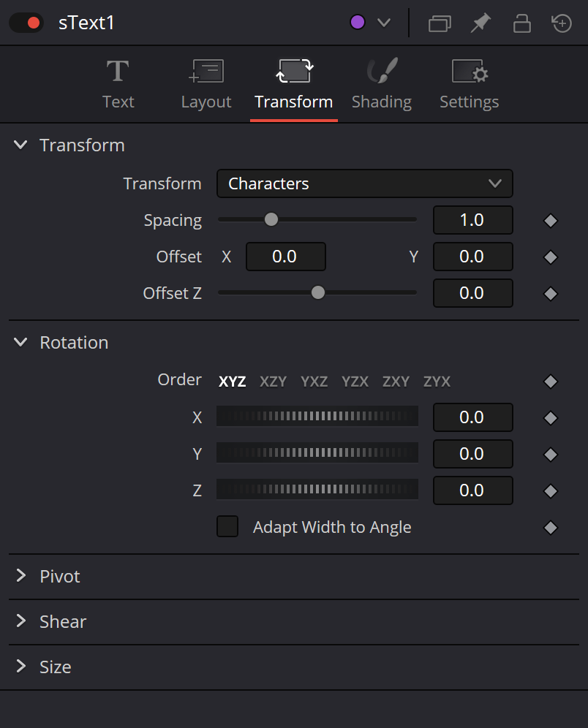
Task: Click the rotation Y thumbwheel
Action: pos(317,452)
